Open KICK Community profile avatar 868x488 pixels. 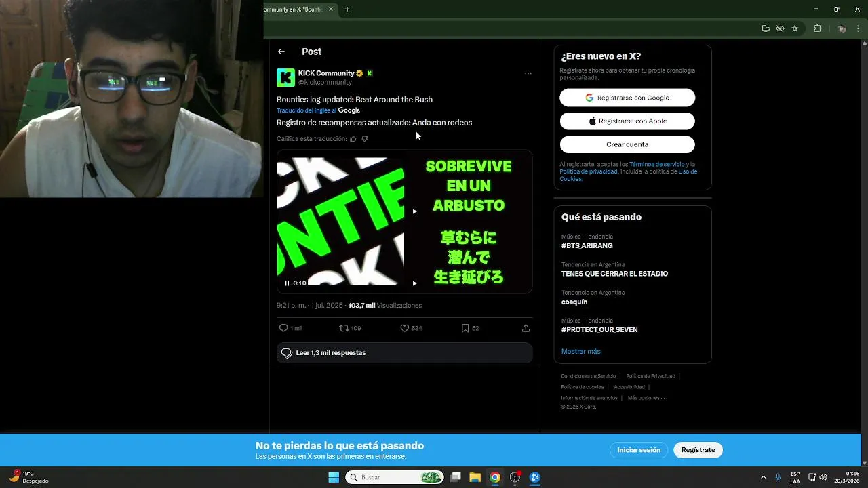point(285,77)
